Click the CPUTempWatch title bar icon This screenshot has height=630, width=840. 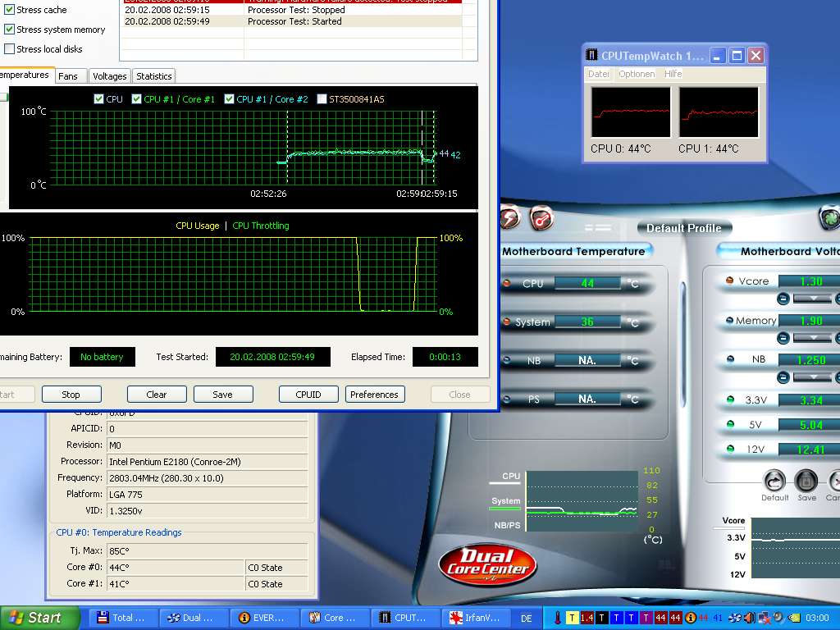tap(591, 55)
